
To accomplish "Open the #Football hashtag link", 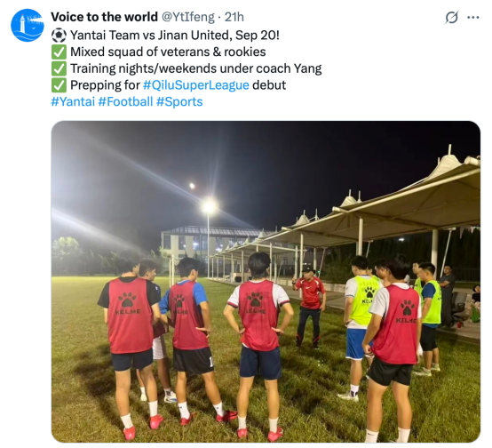I will (x=125, y=102).
